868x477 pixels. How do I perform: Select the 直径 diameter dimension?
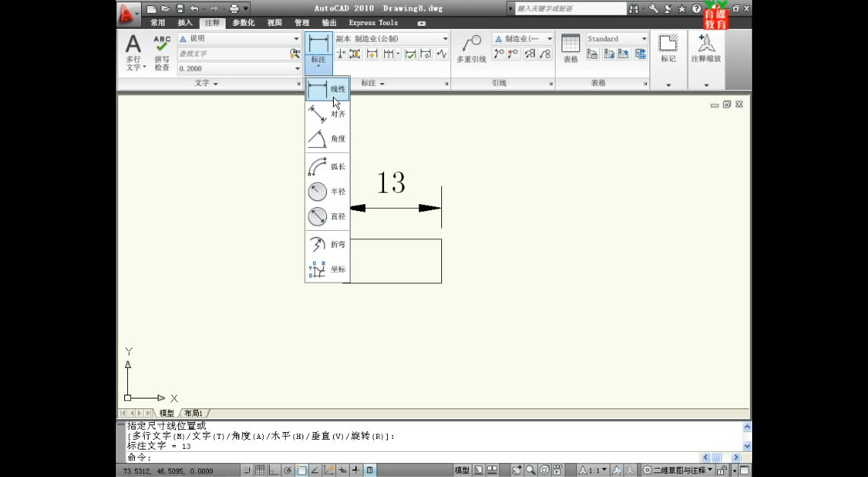coord(327,216)
